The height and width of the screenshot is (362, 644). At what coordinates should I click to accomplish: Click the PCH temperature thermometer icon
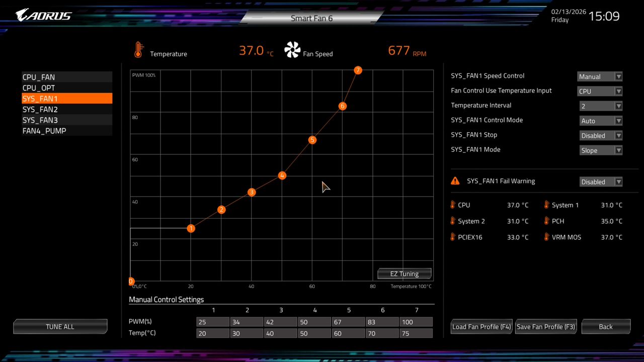(x=546, y=221)
